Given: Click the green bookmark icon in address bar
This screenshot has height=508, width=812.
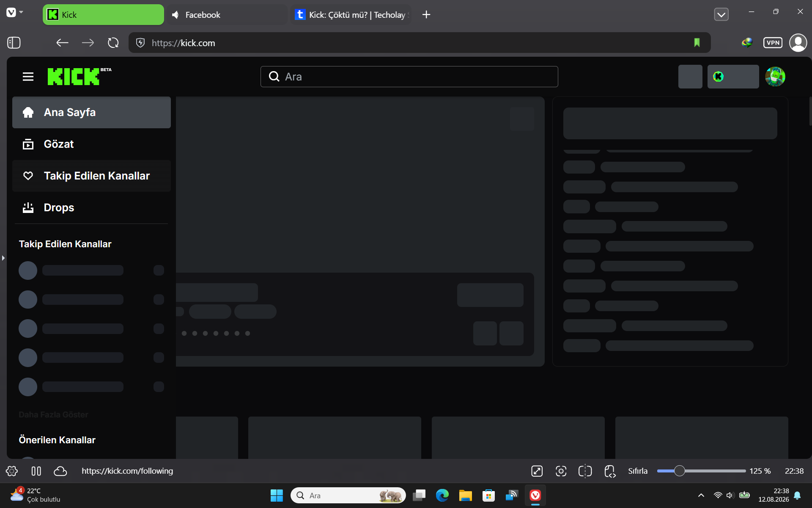Looking at the screenshot, I should click(x=697, y=43).
